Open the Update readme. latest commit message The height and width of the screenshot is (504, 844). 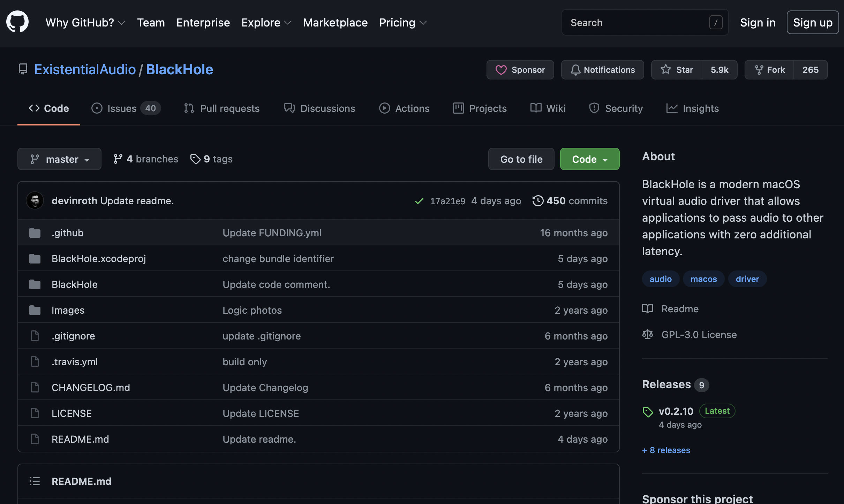point(137,201)
